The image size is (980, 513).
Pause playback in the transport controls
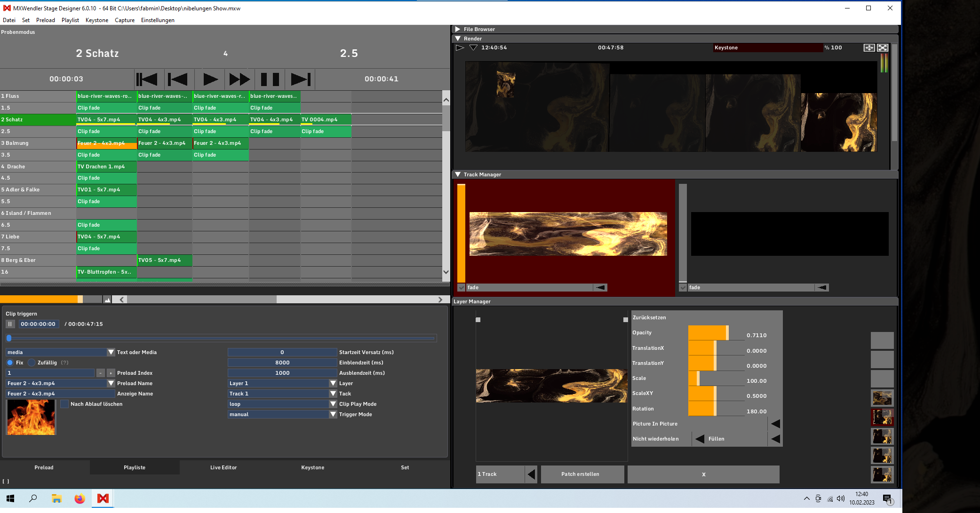coord(269,79)
